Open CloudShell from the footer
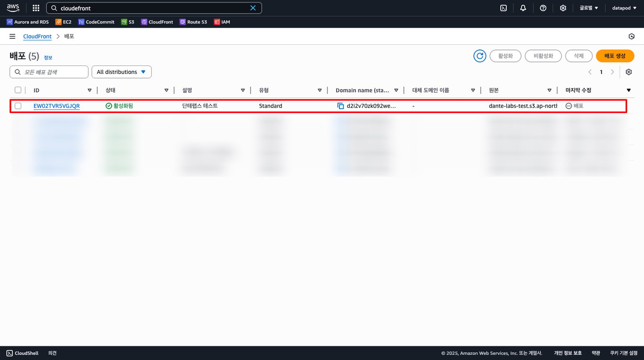This screenshot has height=360, width=644. tap(22, 353)
